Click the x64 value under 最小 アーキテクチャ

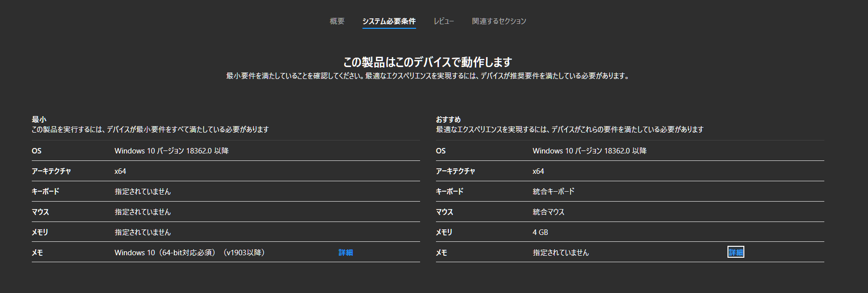tap(120, 171)
